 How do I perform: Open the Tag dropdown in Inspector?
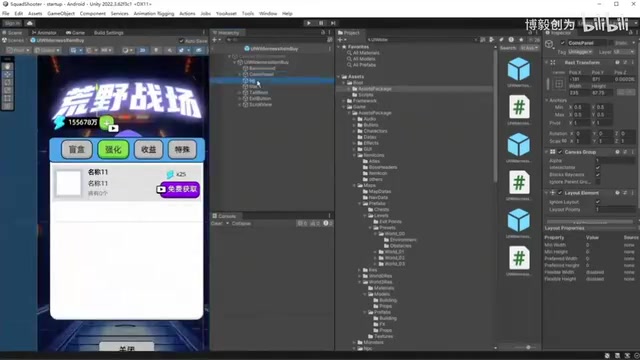tap(580, 52)
